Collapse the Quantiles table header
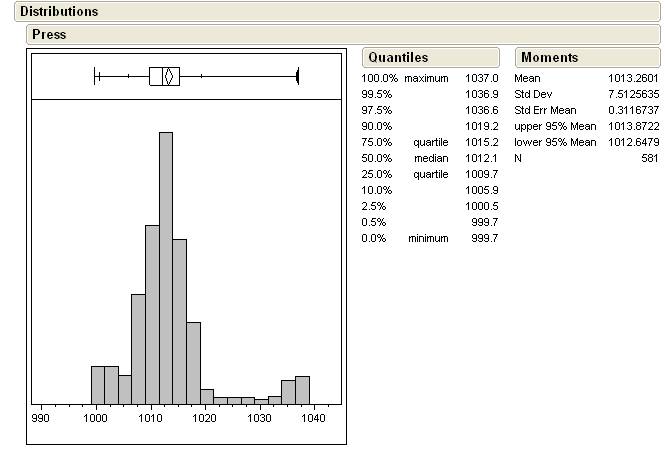Screen dimensions: 665x452 pyautogui.click(x=398, y=57)
